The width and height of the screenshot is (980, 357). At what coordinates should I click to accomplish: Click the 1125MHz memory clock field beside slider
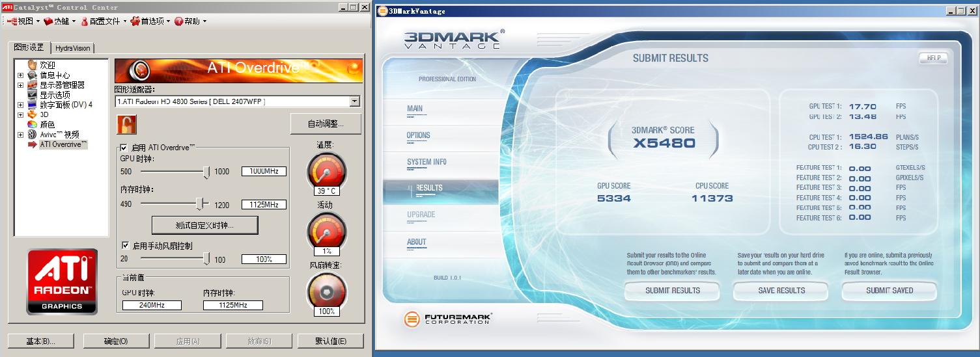point(264,204)
